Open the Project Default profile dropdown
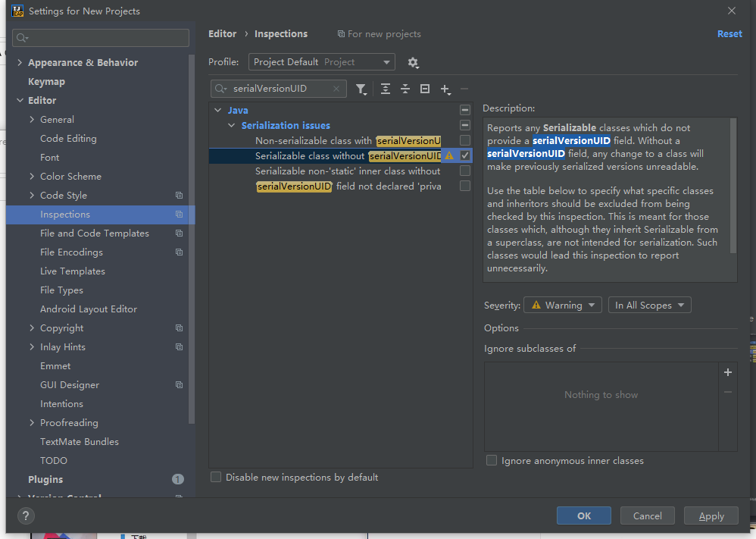The image size is (756, 539). tap(321, 62)
